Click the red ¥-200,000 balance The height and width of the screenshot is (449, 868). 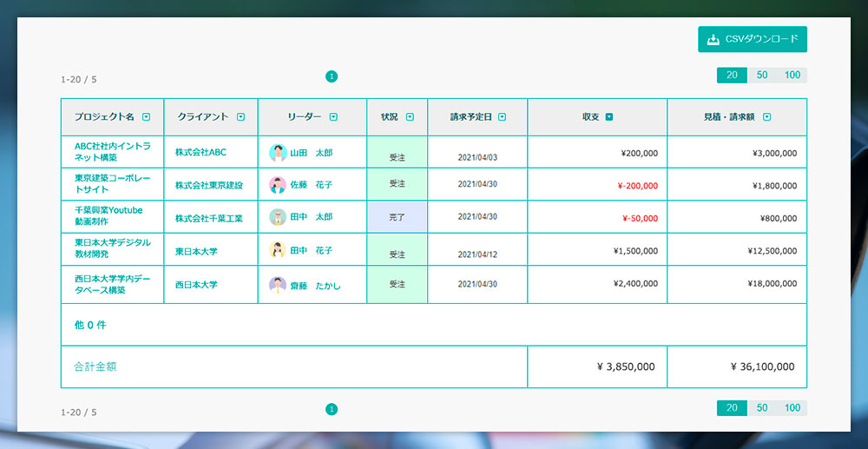(x=638, y=186)
